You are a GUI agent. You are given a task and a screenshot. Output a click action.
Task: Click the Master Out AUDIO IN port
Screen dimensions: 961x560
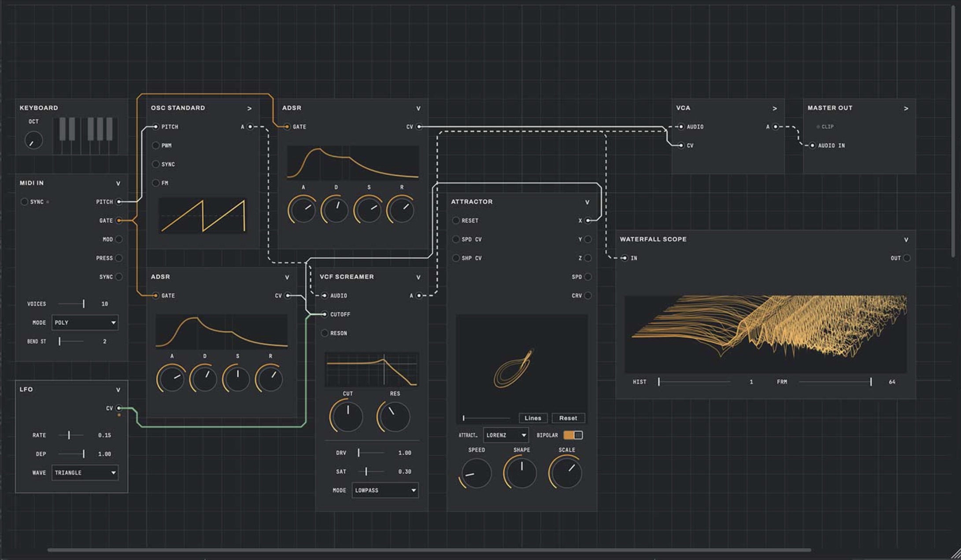tap(813, 145)
